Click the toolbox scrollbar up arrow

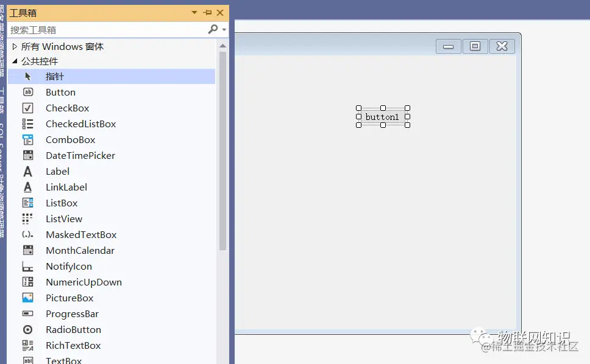tap(222, 46)
